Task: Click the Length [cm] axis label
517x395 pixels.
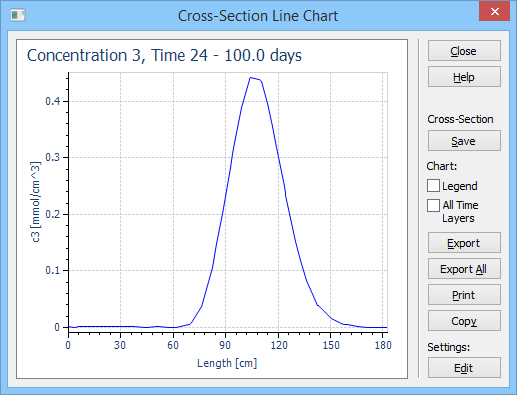Action: pos(227,363)
